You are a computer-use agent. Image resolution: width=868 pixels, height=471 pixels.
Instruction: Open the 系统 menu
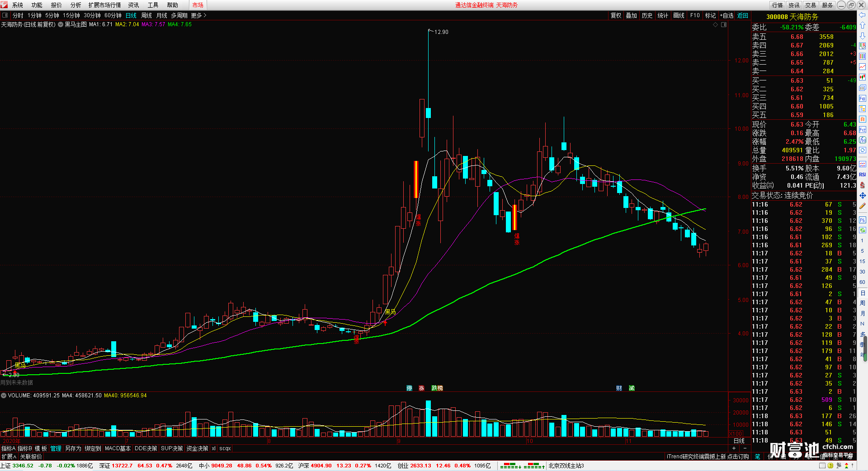click(18, 5)
